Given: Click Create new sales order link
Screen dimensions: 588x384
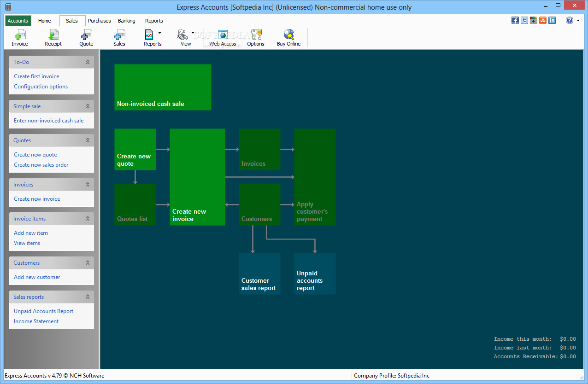Looking at the screenshot, I should tap(41, 165).
